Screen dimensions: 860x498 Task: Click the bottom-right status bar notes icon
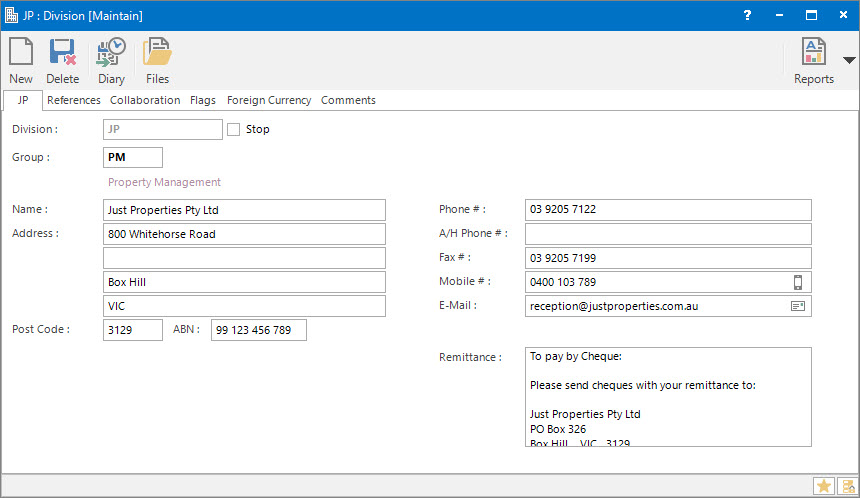click(x=847, y=486)
